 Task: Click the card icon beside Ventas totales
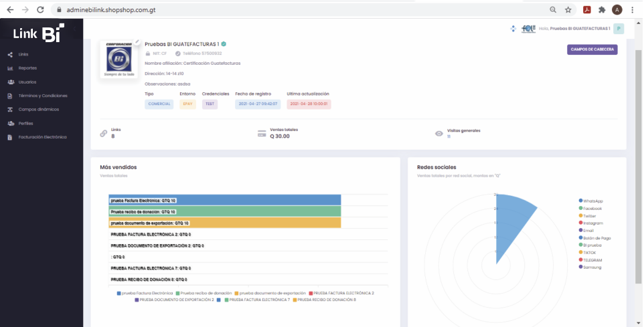(x=262, y=134)
